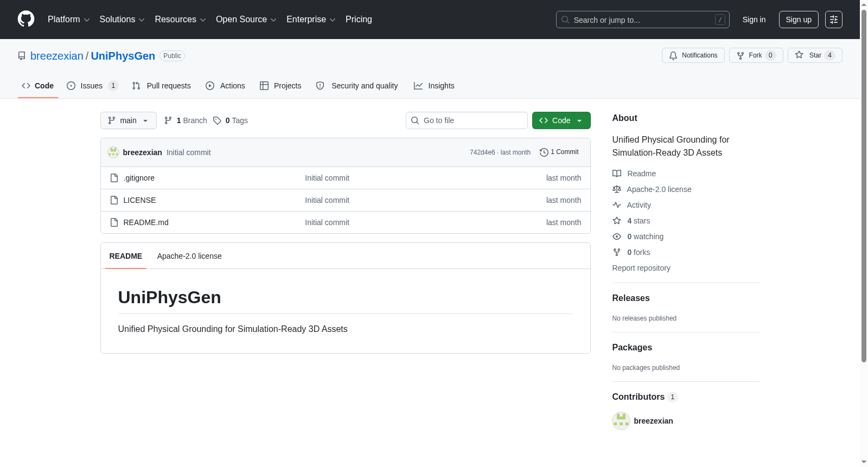Image resolution: width=868 pixels, height=467 pixels.
Task: View the Insights tab
Action: [434, 86]
